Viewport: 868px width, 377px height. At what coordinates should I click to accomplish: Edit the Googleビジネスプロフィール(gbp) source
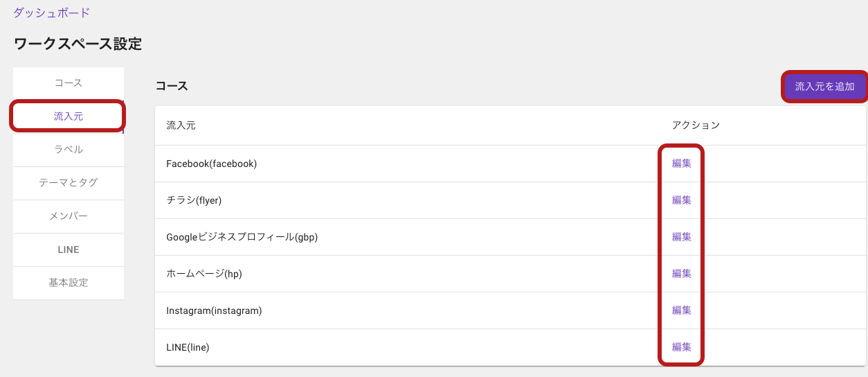coord(682,237)
